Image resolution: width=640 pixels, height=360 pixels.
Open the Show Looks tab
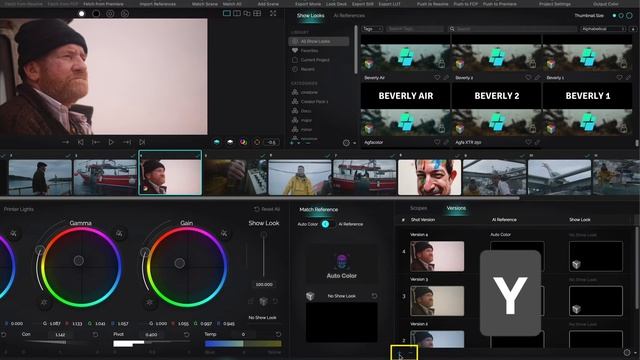[x=310, y=16]
